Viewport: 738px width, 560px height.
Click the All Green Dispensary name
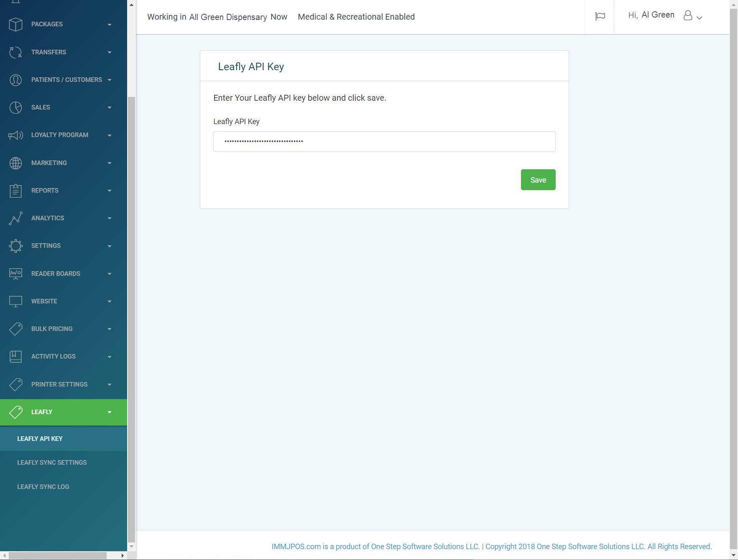click(228, 17)
